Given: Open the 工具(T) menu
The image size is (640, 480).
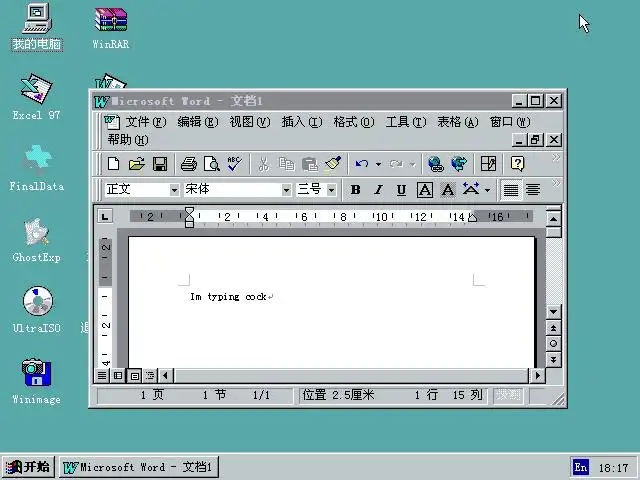Looking at the screenshot, I should pyautogui.click(x=406, y=122).
